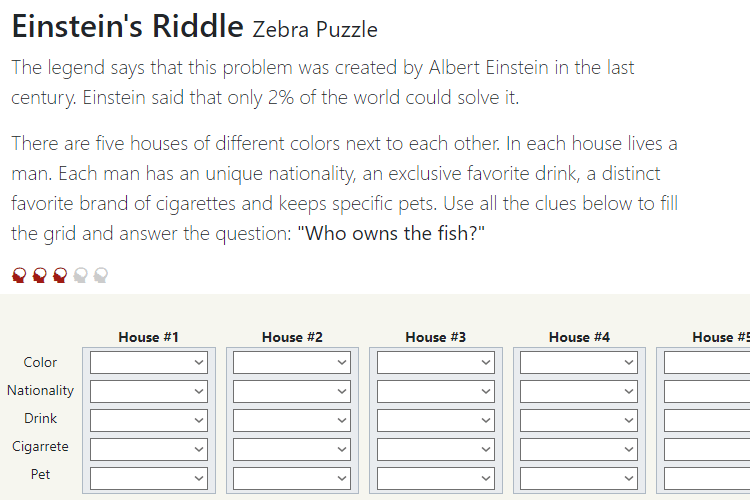750x500 pixels.
Task: Expand the House #1 Pet dropdown
Action: point(149,478)
